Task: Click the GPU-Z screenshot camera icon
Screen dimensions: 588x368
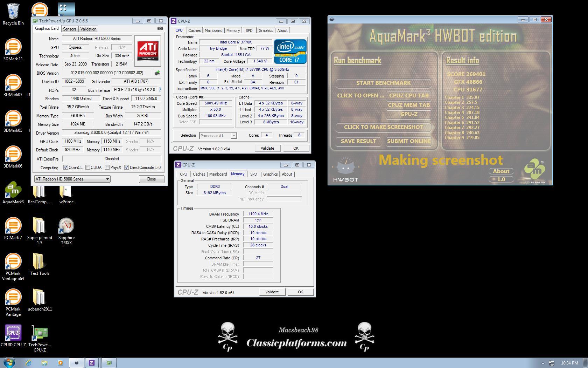Action: pos(160,28)
